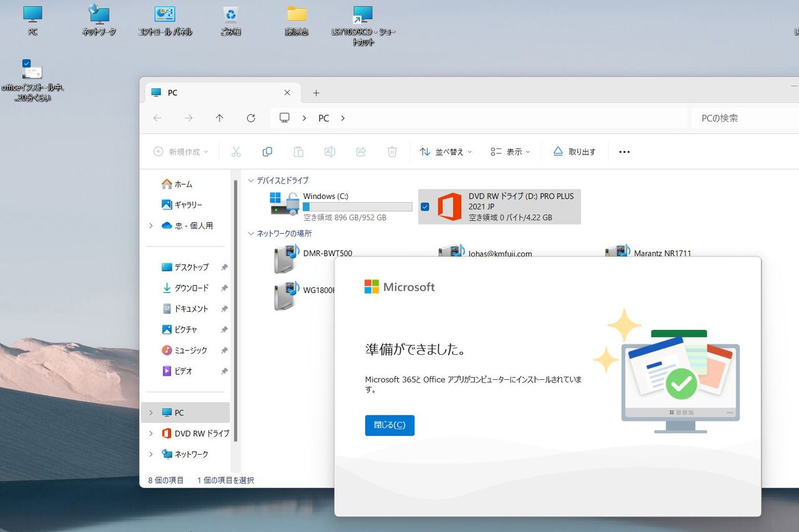Open the ネットワーク desktop shortcut
The height and width of the screenshot is (532, 799).
pos(99,19)
